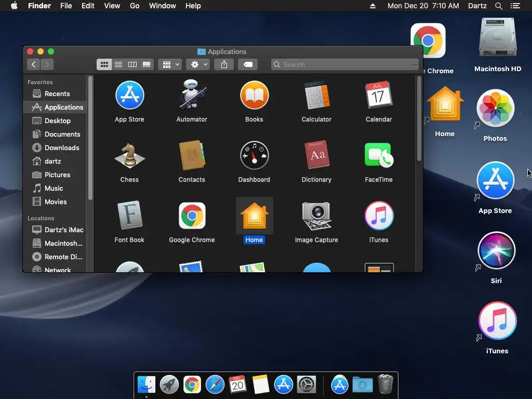Open the Dictionary app icon
Screen dimensions: 532x399
coord(316,155)
